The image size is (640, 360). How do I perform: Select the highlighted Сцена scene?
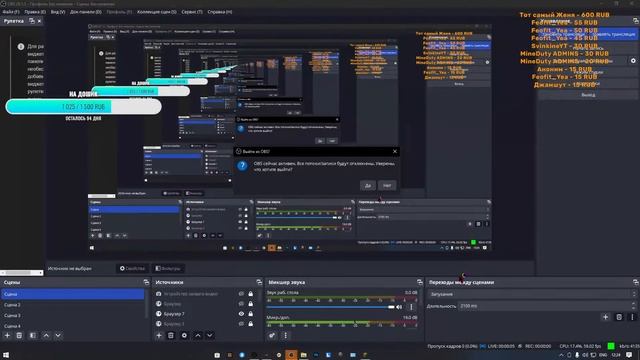(73, 294)
